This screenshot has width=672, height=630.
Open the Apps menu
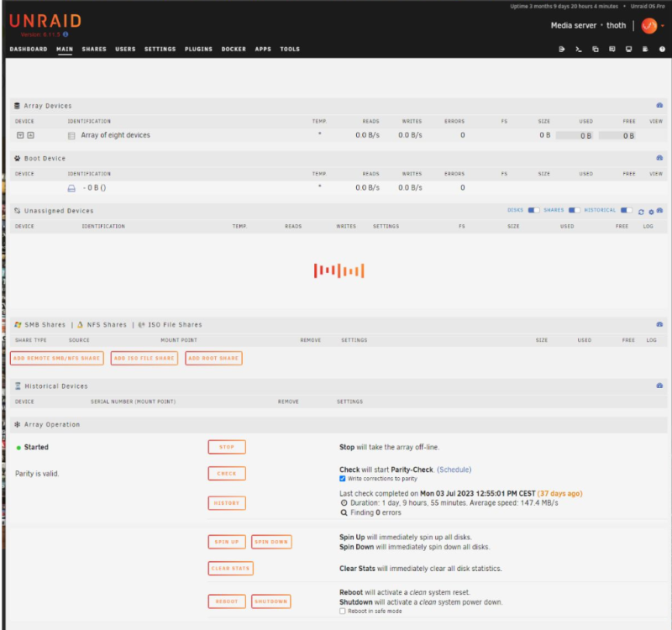tap(263, 49)
